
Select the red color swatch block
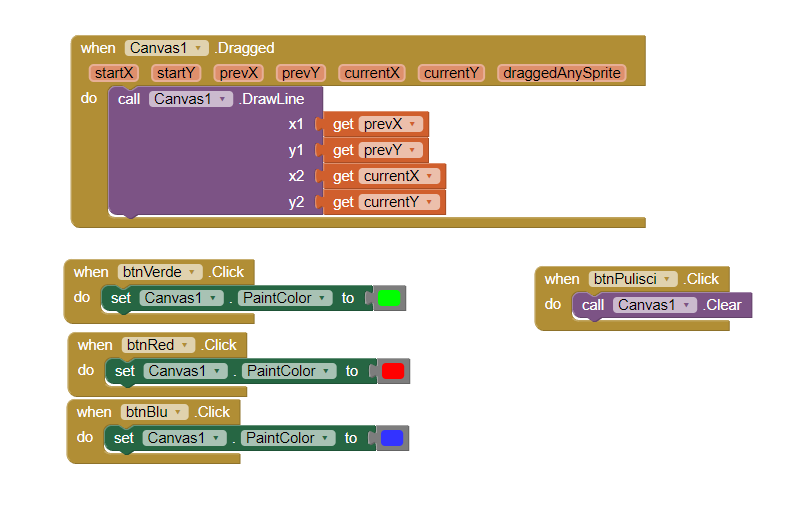point(393,371)
